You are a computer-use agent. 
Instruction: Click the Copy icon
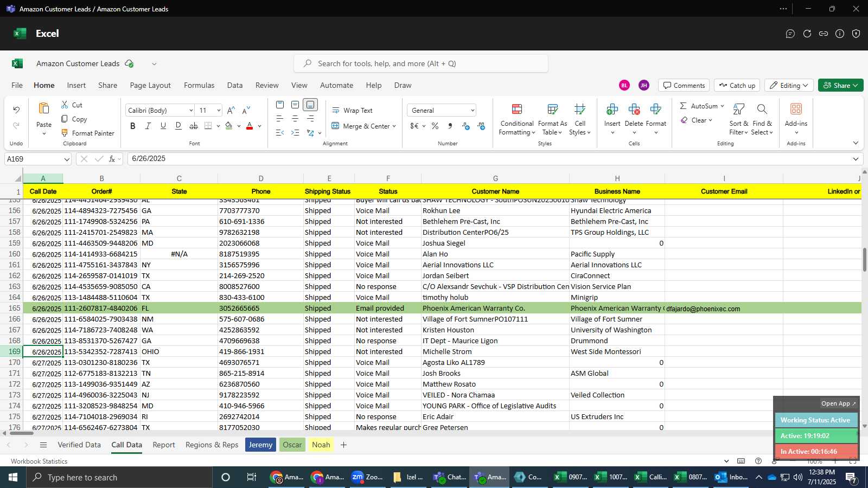[x=65, y=119]
